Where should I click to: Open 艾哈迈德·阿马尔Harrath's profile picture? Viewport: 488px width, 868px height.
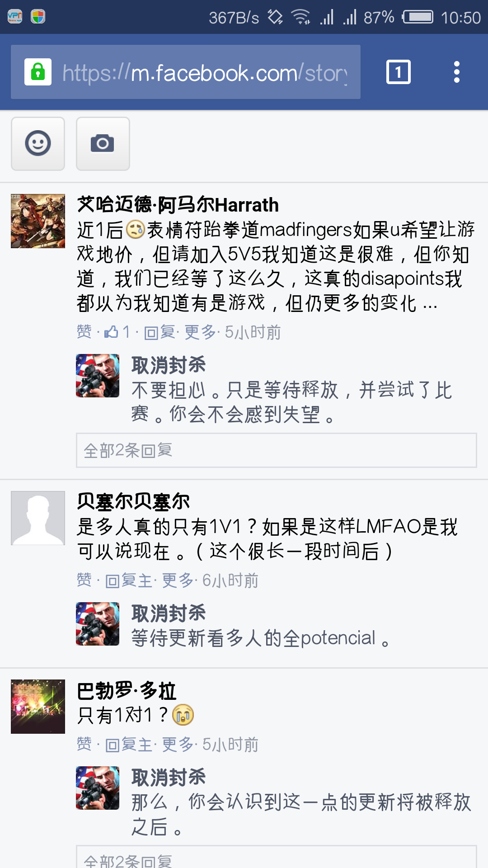[x=38, y=221]
